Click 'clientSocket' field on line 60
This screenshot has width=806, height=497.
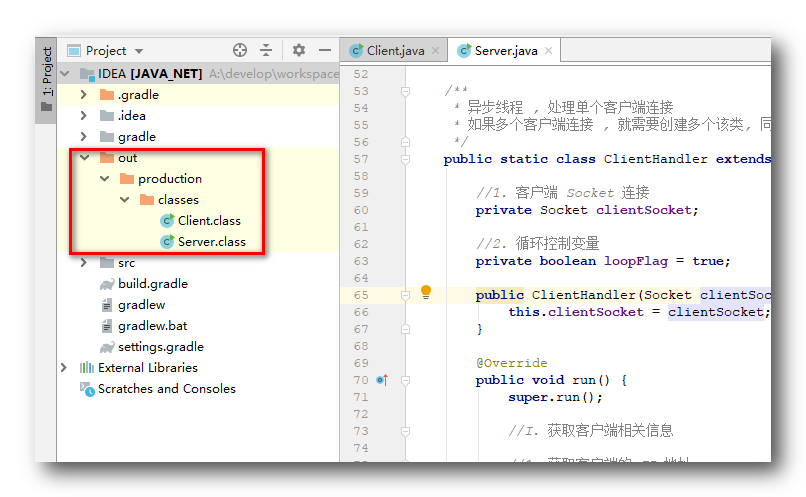pyautogui.click(x=644, y=210)
